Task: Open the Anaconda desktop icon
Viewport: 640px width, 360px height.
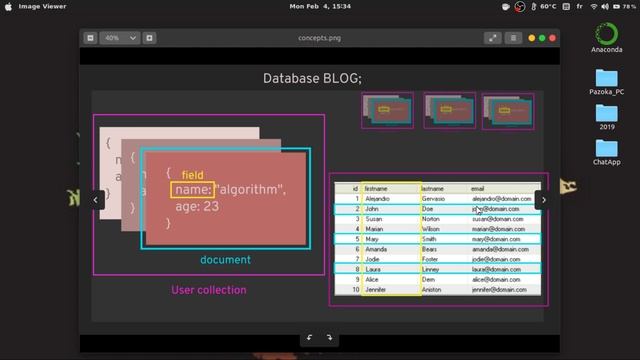Action: [x=607, y=38]
